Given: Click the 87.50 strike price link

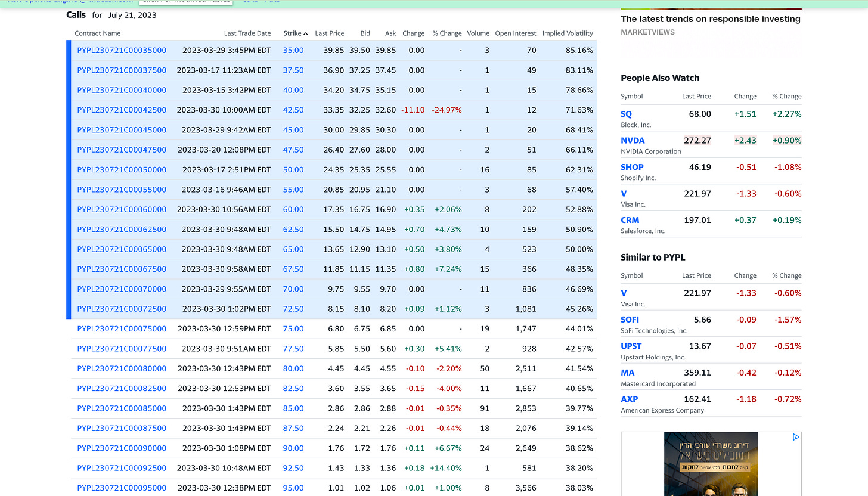Looking at the screenshot, I should coord(293,428).
